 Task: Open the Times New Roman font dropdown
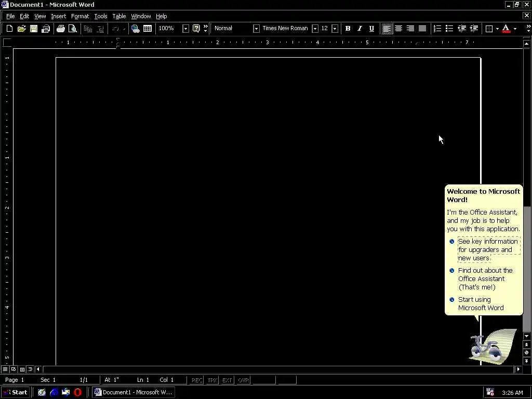coord(315,29)
